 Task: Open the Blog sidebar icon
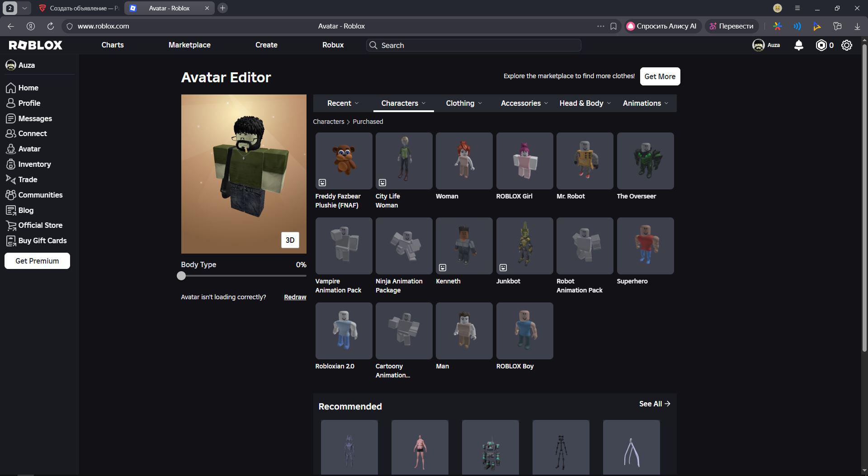pos(11,210)
